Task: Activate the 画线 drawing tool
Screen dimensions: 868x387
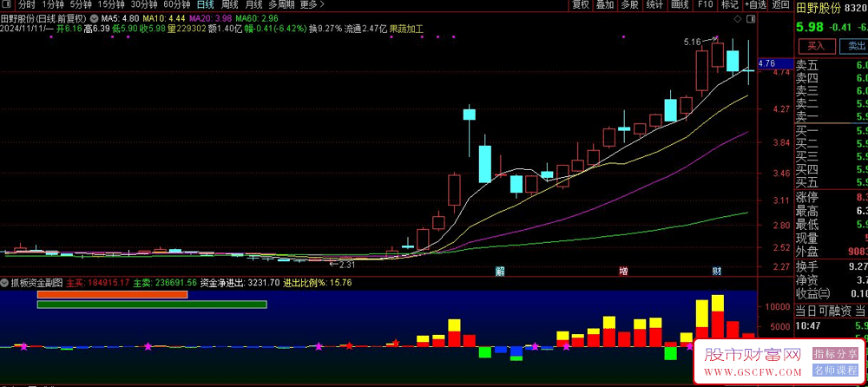Action: 680,5
